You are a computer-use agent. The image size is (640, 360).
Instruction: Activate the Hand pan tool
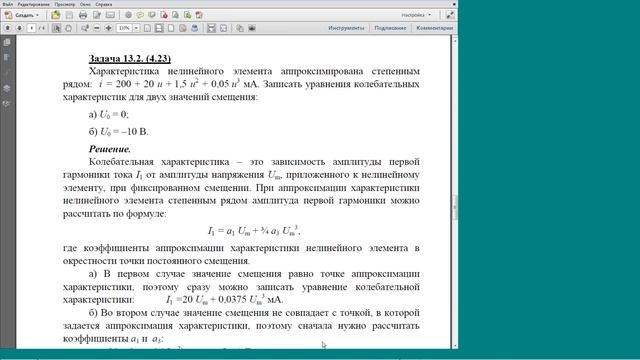69,28
